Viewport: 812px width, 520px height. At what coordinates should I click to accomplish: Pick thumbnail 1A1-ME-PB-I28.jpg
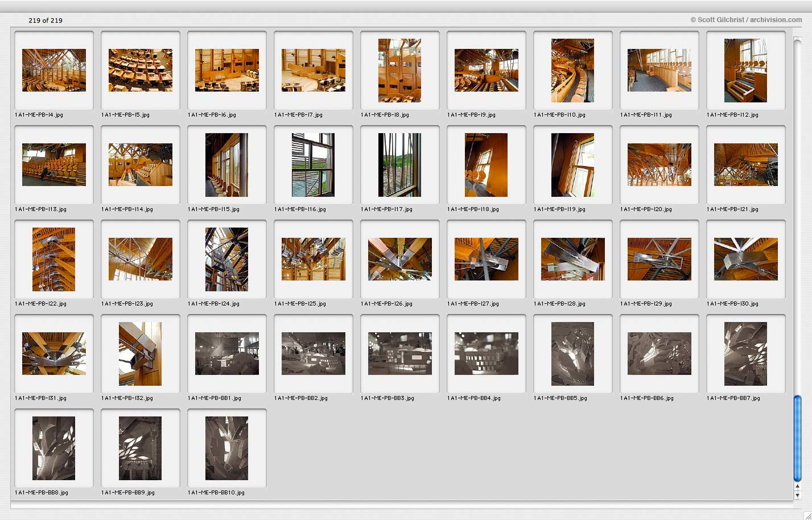(x=573, y=259)
